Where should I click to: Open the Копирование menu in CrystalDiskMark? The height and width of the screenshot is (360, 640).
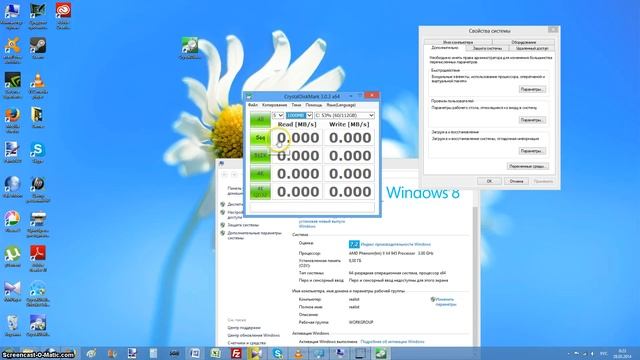tap(274, 105)
